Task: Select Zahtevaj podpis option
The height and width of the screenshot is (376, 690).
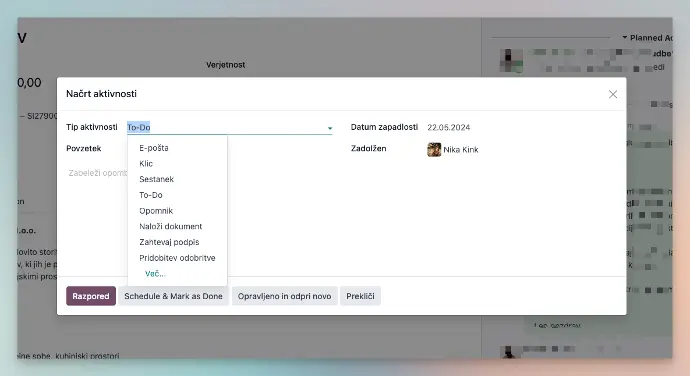Action: [x=169, y=242]
